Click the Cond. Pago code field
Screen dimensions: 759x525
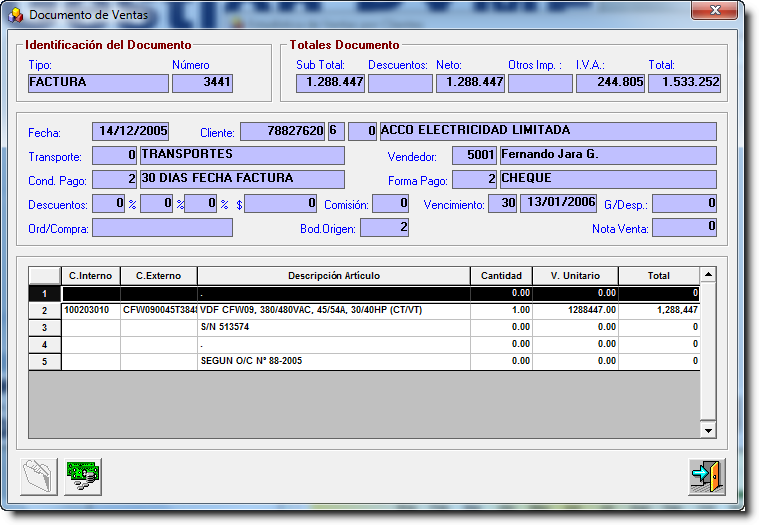point(114,180)
